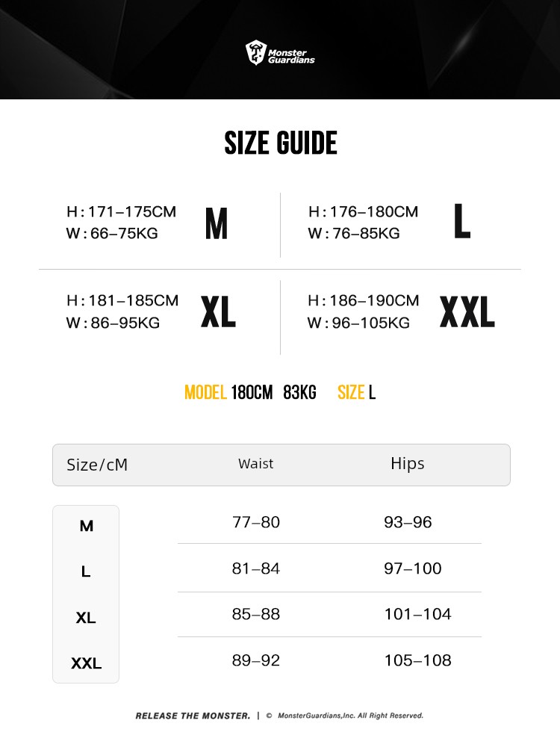Click the W:76–85KG weight text
The image size is (560, 747).
354,234
